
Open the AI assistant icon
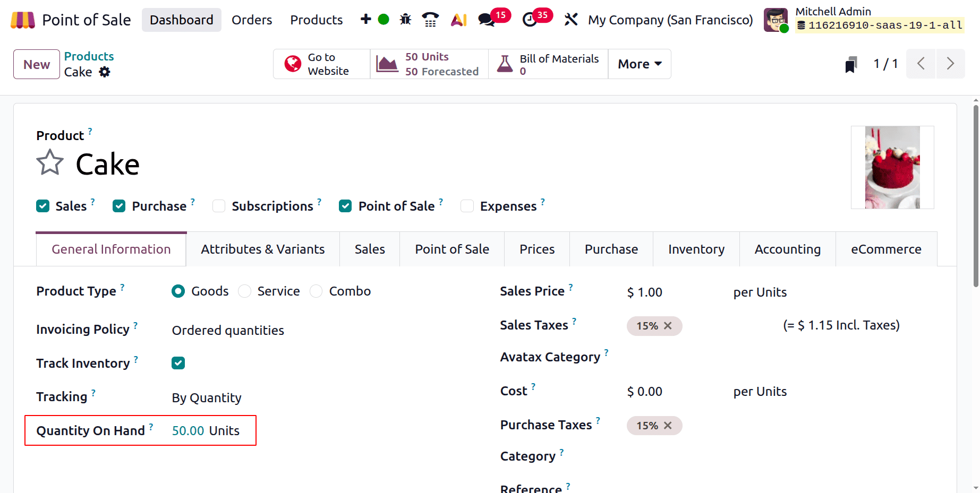point(459,20)
